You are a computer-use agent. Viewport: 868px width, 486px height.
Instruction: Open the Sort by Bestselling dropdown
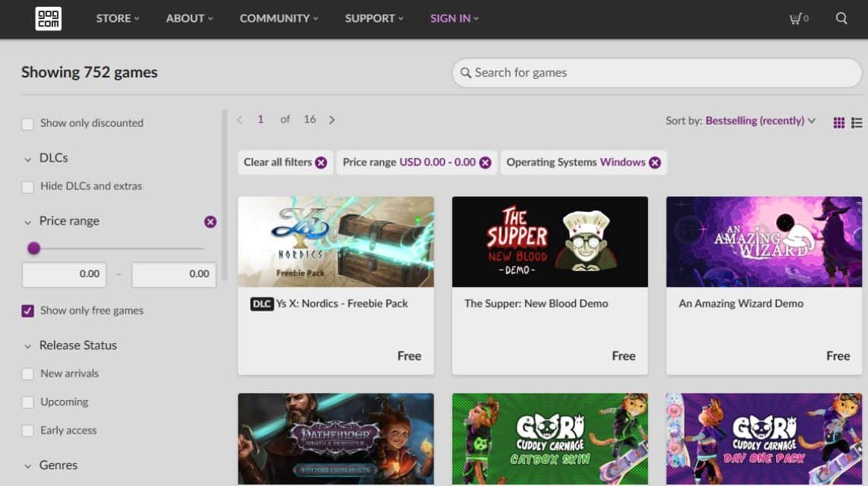[759, 120]
